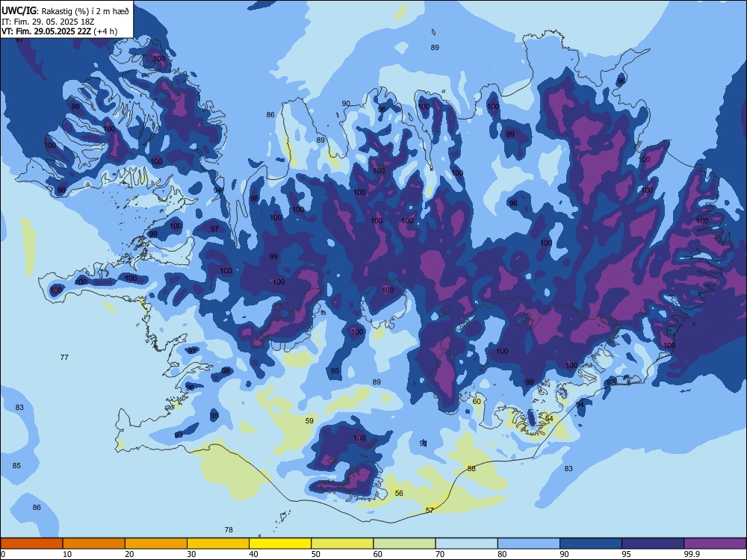Click the 'IT: Fim. 29. 05. 2025 18Z' line
Viewport: 747px width, 560px height.
pos(48,22)
